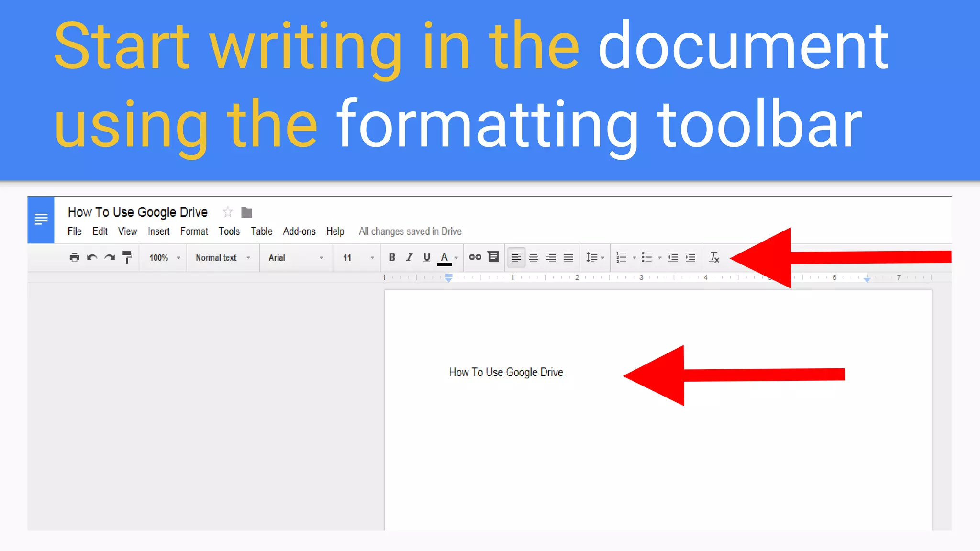Open the Add-ons menu

pyautogui.click(x=299, y=231)
